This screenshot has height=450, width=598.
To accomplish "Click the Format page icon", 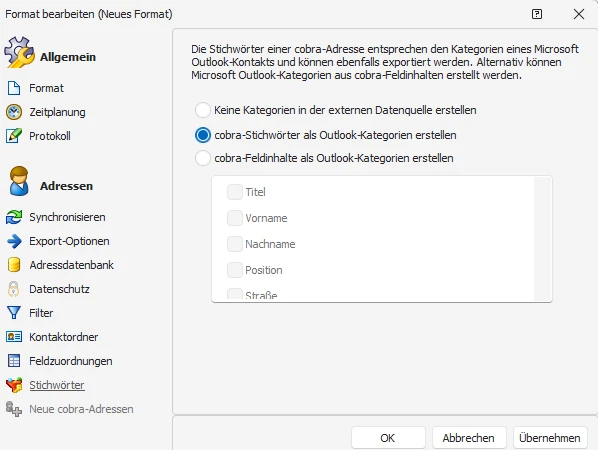I will 14,88.
